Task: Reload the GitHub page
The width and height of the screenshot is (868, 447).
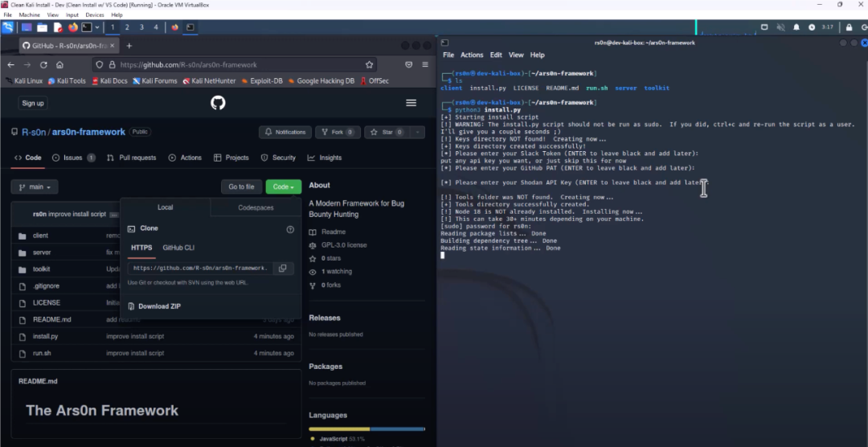Action: [43, 65]
